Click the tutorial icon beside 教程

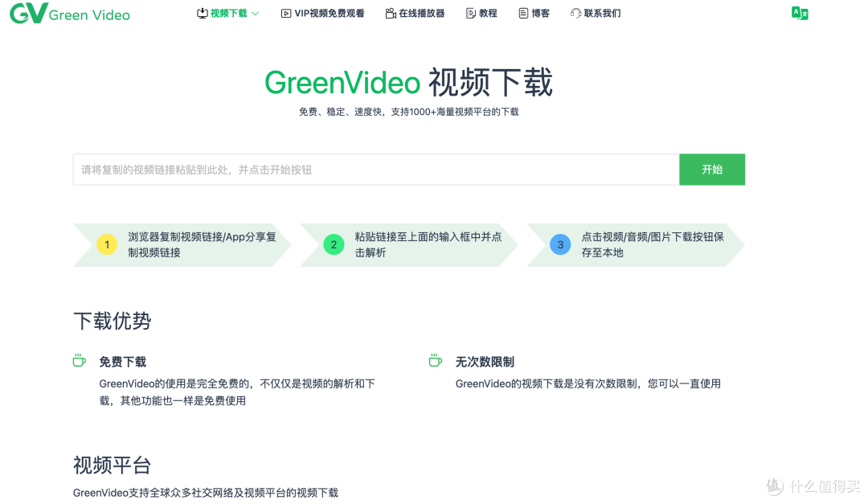(x=471, y=14)
